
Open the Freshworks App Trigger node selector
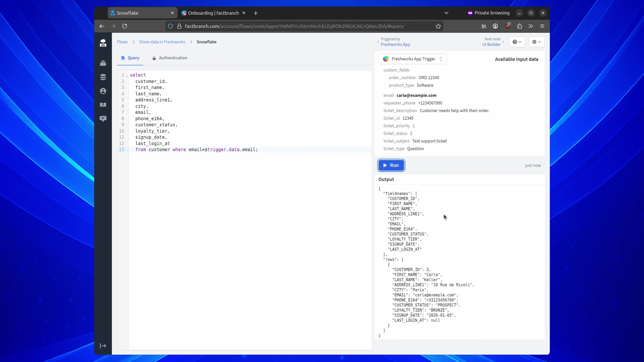pos(413,59)
